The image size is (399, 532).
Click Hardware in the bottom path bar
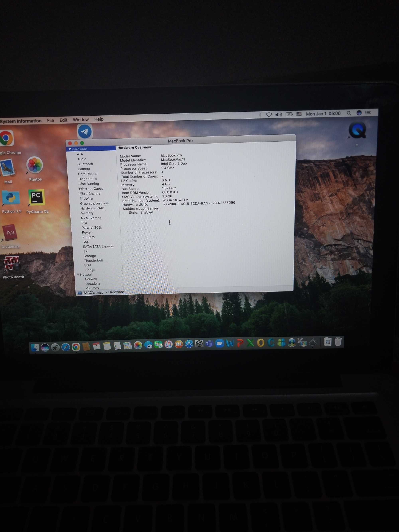click(x=116, y=292)
